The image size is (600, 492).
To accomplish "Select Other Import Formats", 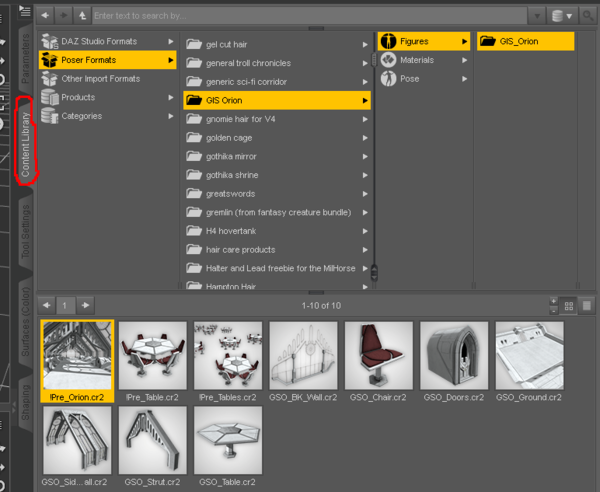I will [x=107, y=79].
